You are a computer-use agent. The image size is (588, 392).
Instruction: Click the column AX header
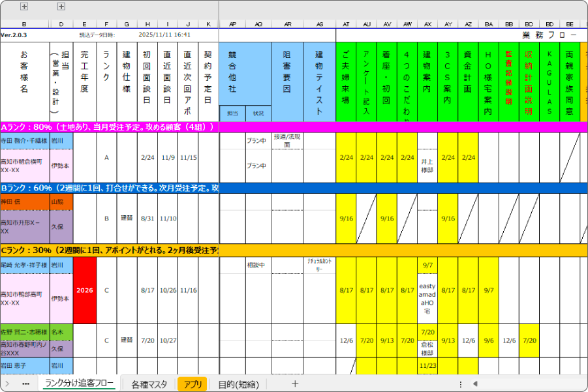point(427,23)
